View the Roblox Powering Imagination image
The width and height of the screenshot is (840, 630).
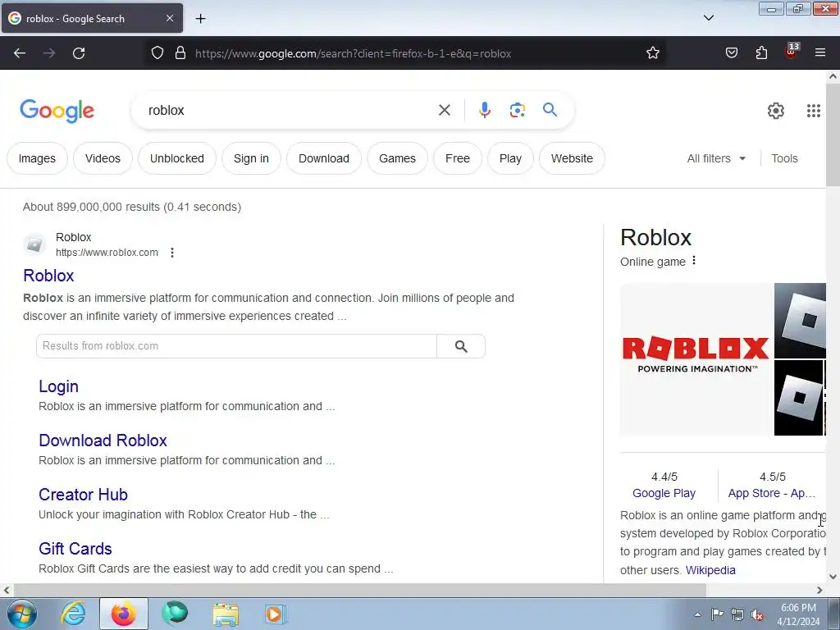pos(696,359)
